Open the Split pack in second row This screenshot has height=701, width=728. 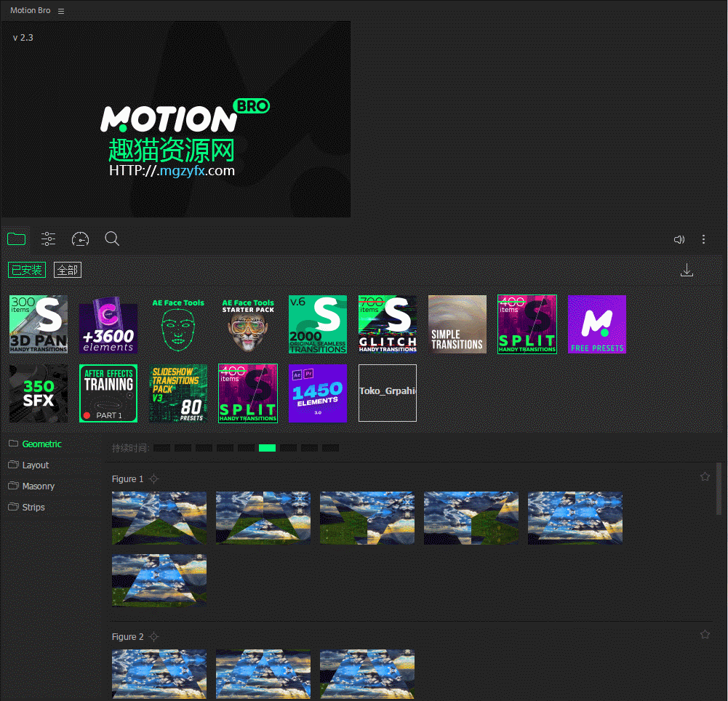click(x=248, y=393)
